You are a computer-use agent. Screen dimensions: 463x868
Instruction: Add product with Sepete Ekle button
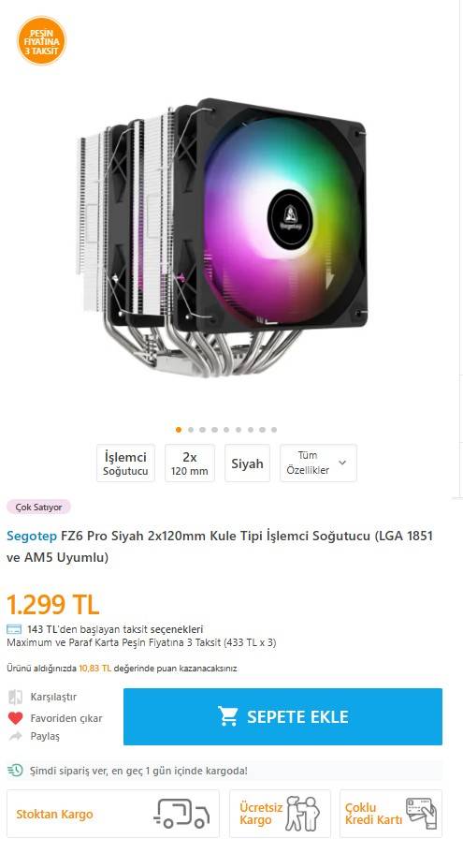click(282, 716)
